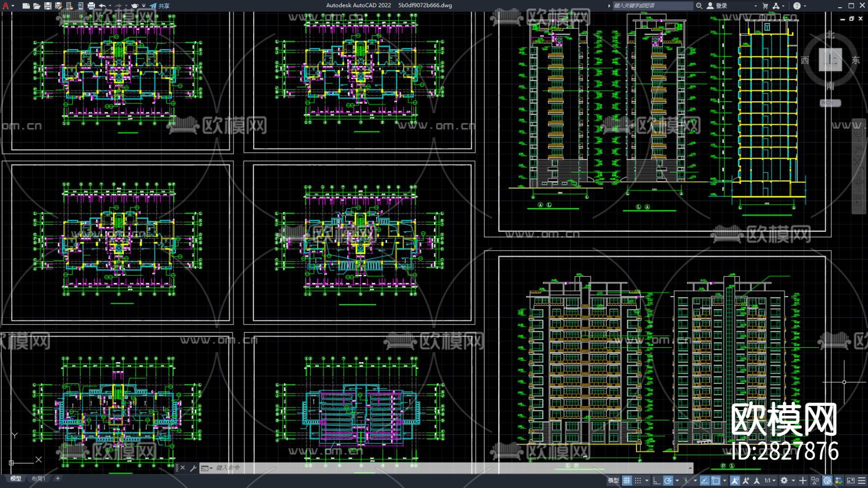This screenshot has width=868, height=488.
Task: Toggle ortho mode in status bar
Action: tap(656, 480)
